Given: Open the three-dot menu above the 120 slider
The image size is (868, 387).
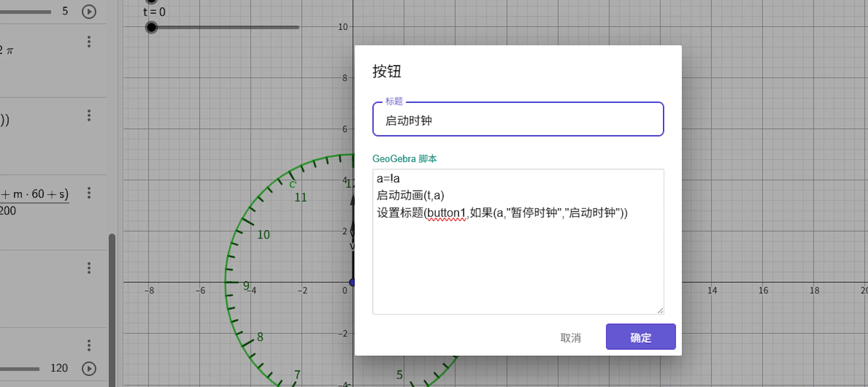Looking at the screenshot, I should (89, 345).
